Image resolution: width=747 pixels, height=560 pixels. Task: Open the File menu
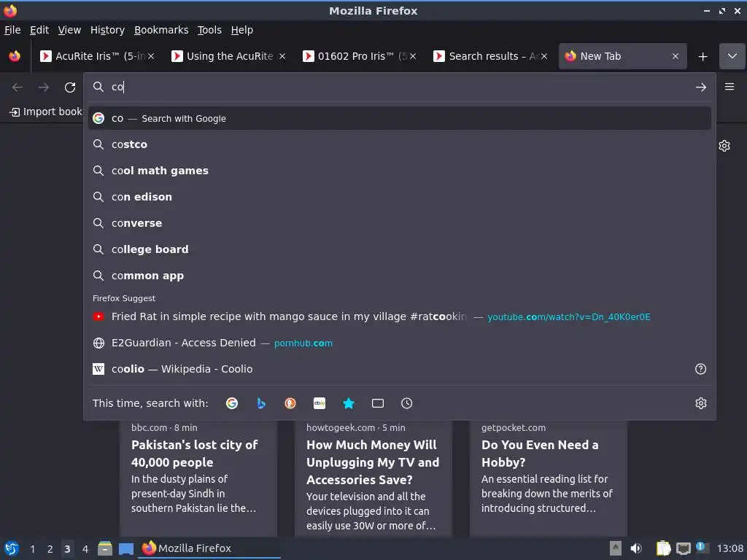tap(12, 30)
